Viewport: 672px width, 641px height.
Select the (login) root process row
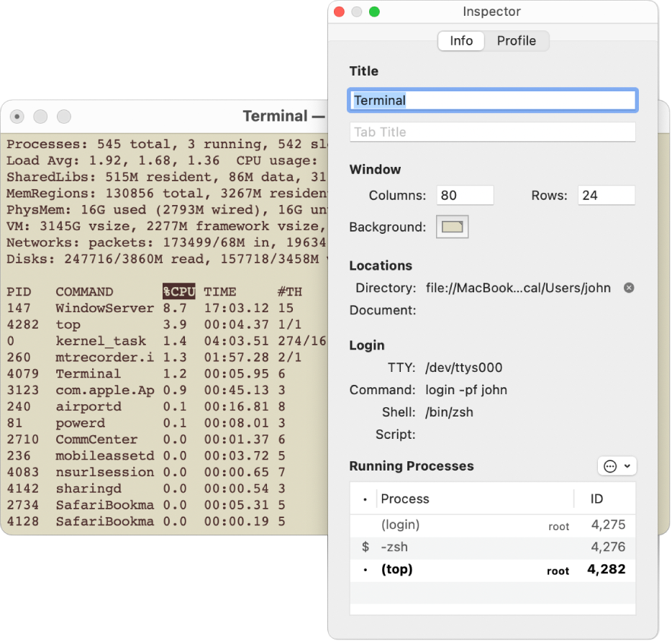(x=475, y=524)
